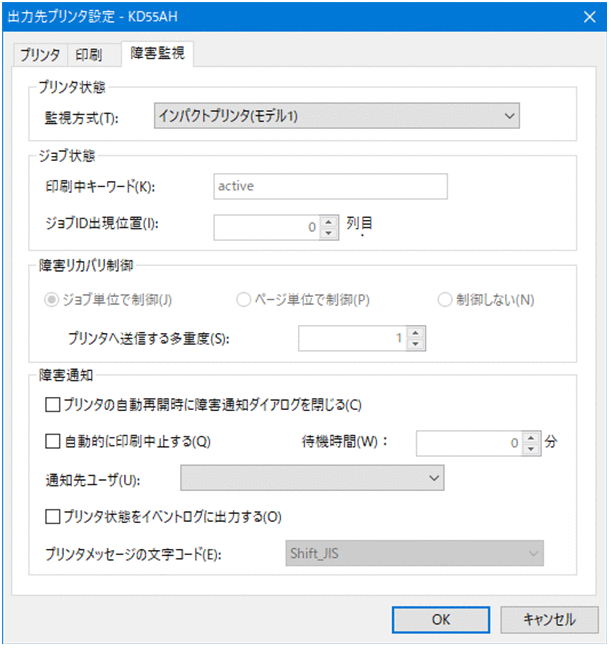Image resolution: width=611 pixels, height=648 pixels.
Task: Increase the ジョブID出現位置 spinner value
Action: tap(330, 221)
